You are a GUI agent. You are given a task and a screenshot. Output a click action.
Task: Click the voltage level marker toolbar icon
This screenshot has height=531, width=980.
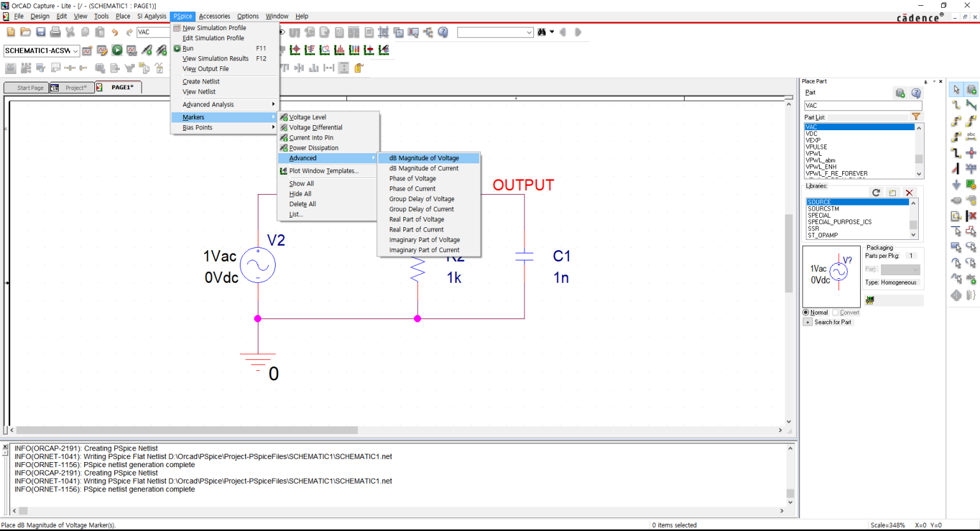pos(147,50)
